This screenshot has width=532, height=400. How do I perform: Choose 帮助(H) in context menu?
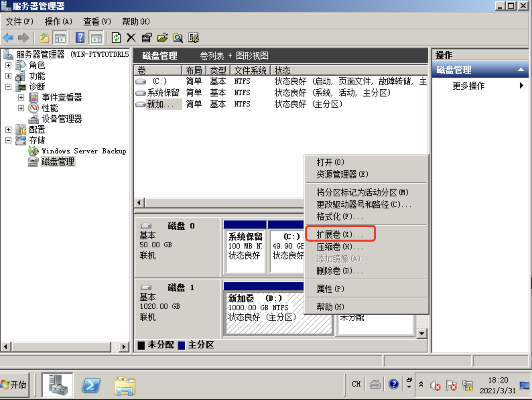[x=367, y=307]
